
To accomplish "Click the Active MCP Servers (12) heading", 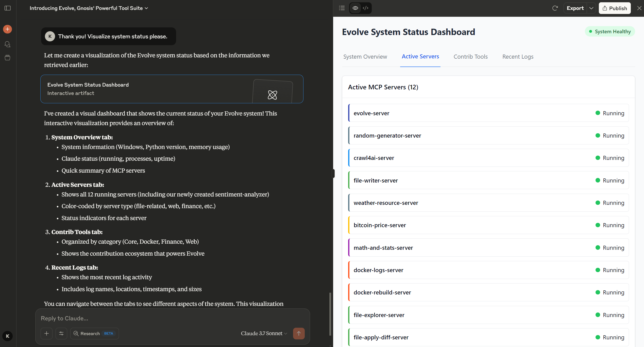I will 383,87.
